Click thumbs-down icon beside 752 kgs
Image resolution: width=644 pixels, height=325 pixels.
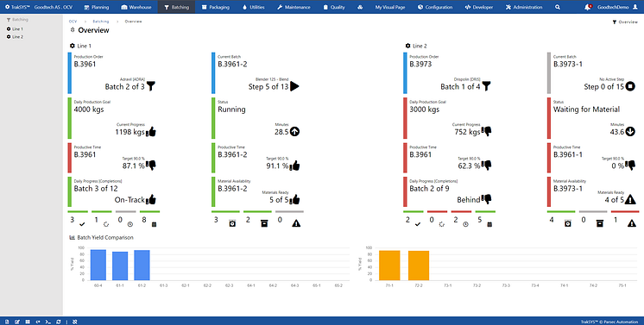click(x=487, y=131)
